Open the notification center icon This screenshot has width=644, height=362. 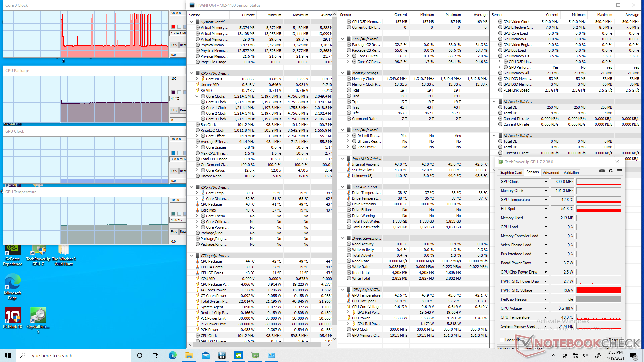point(633,355)
